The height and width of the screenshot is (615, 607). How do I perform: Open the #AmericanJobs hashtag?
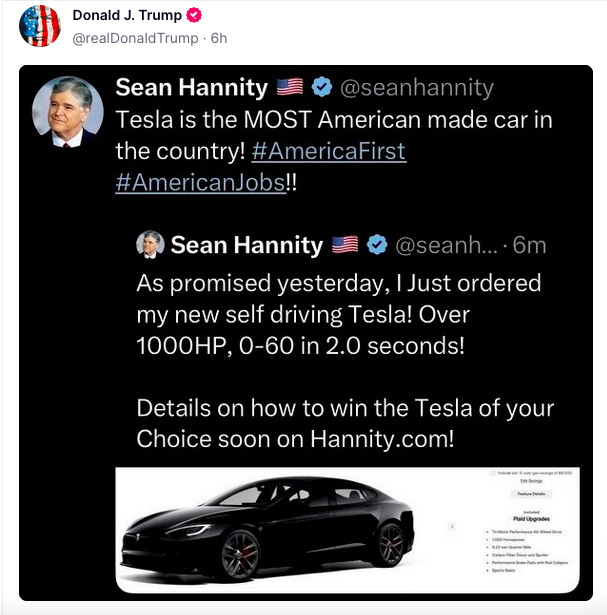[200, 184]
